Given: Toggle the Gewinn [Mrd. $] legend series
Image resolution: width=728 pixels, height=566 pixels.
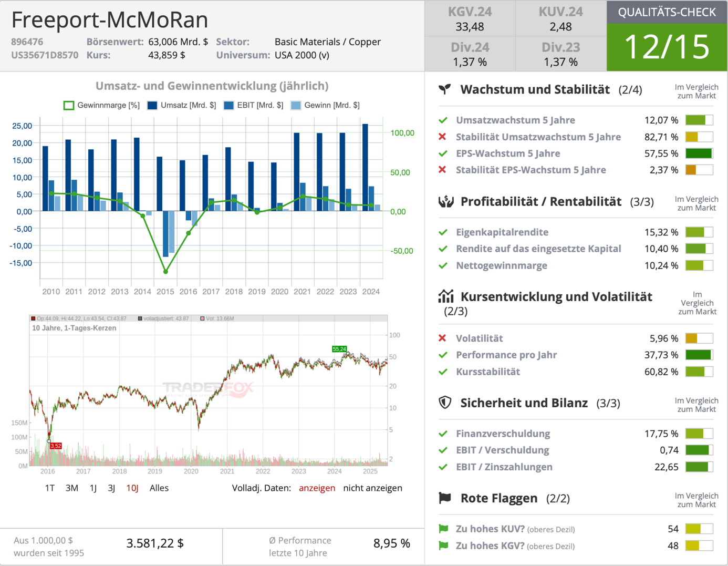Looking at the screenshot, I should point(325,105).
